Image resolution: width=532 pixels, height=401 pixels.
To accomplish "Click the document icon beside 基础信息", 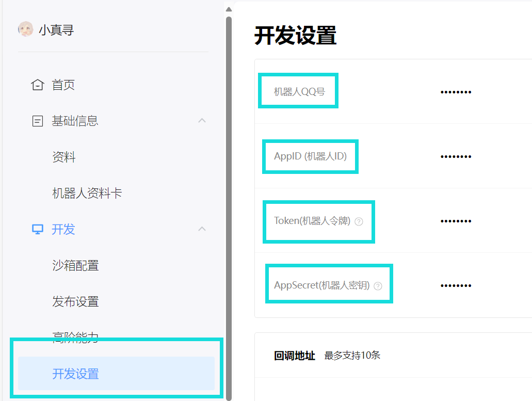I will click(x=37, y=121).
